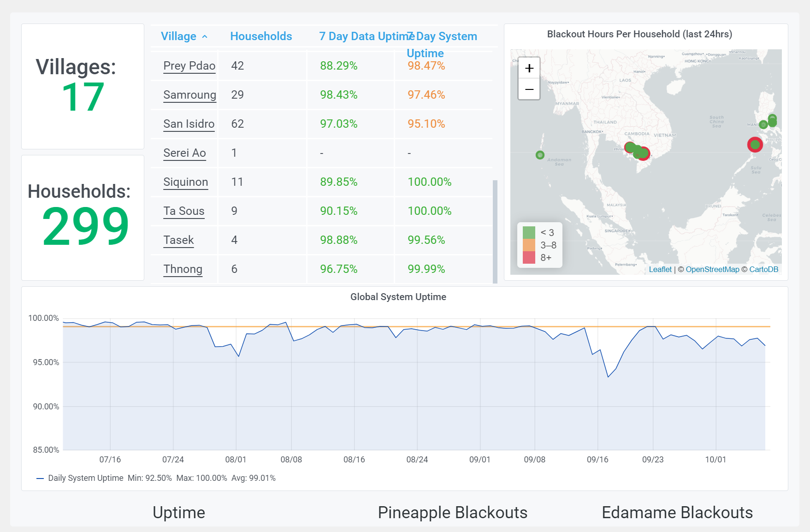
Task: Open the Siquinon village link
Action: [185, 182]
